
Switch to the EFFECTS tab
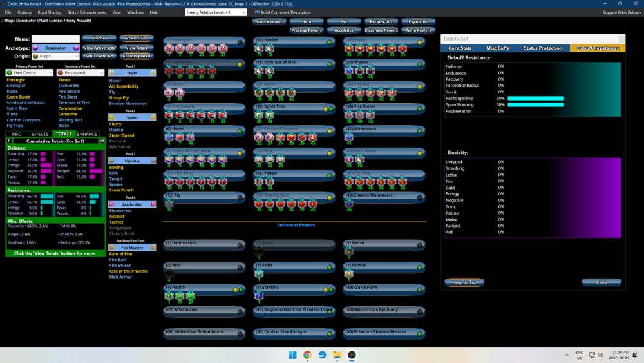pyautogui.click(x=40, y=134)
